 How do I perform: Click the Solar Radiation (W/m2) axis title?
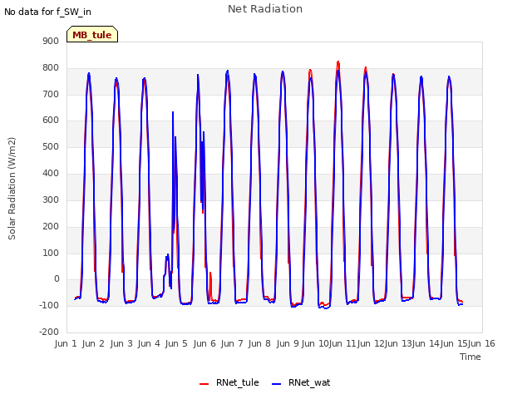pyautogui.click(x=12, y=189)
